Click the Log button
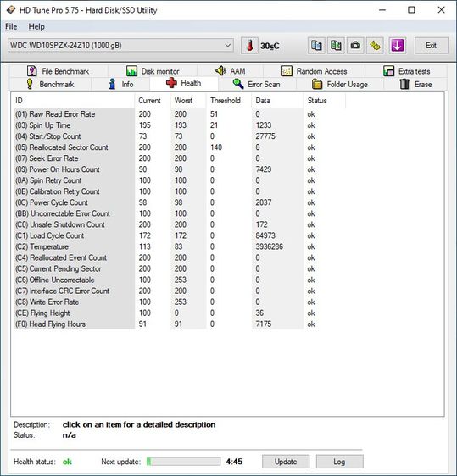Viewport: 457px width, 476px height. coord(339,462)
